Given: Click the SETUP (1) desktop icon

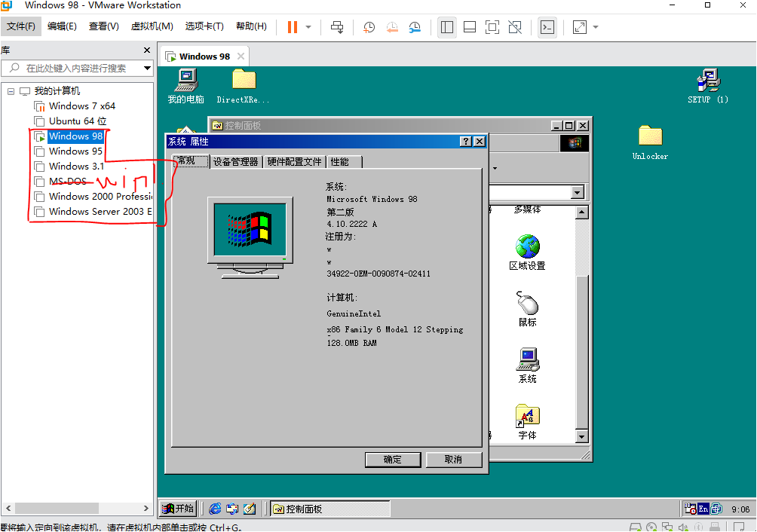Looking at the screenshot, I should tap(708, 87).
